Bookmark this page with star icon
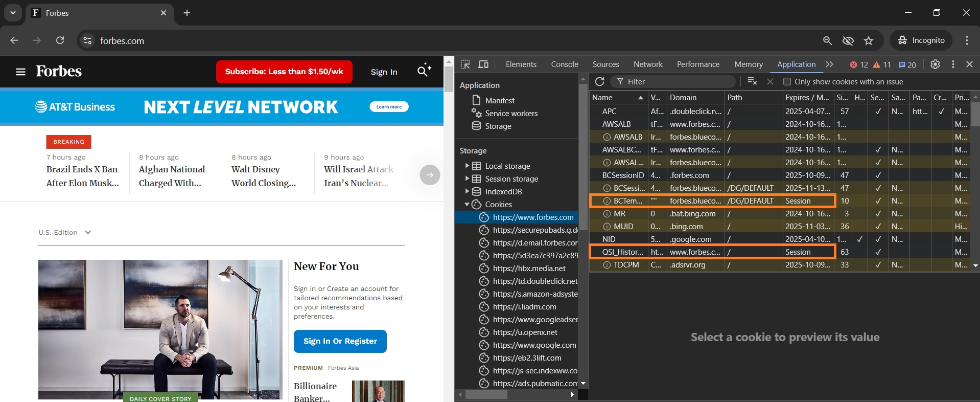 click(x=869, y=41)
